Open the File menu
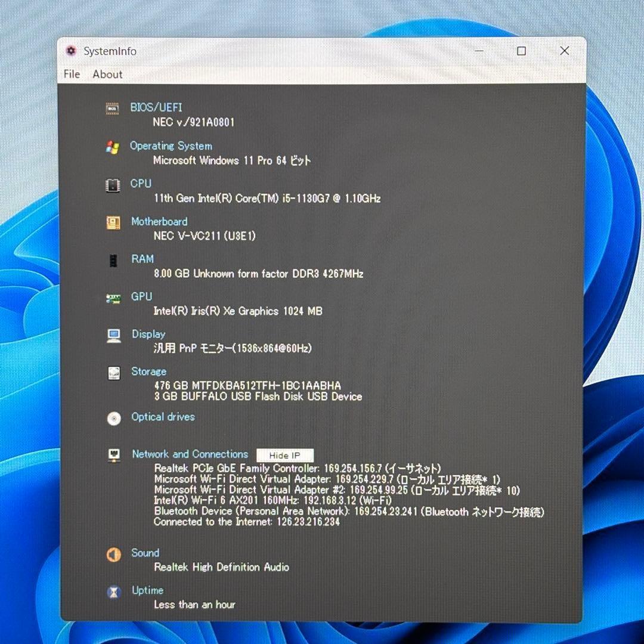644x644 pixels. [x=71, y=74]
